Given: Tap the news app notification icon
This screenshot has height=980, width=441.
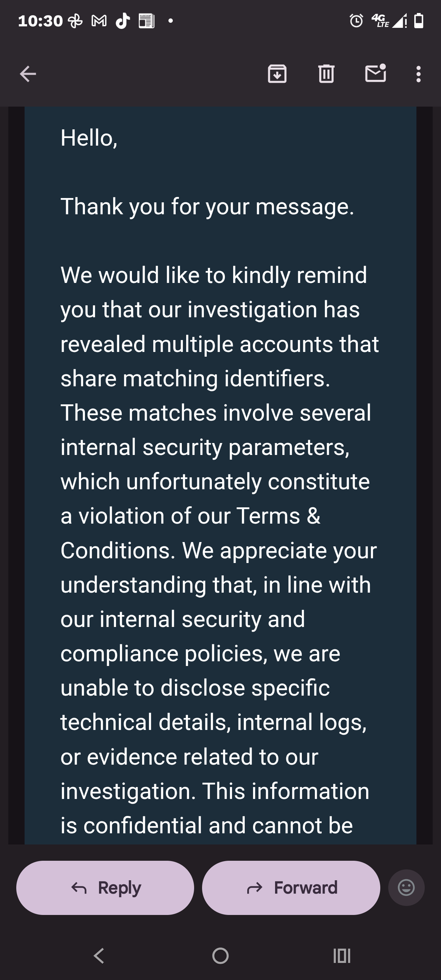Looking at the screenshot, I should click(146, 21).
